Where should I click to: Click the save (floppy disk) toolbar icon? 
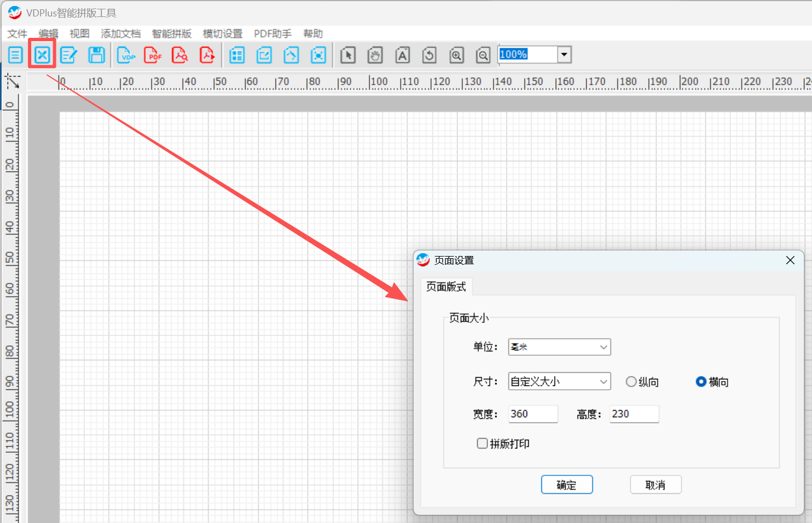96,55
